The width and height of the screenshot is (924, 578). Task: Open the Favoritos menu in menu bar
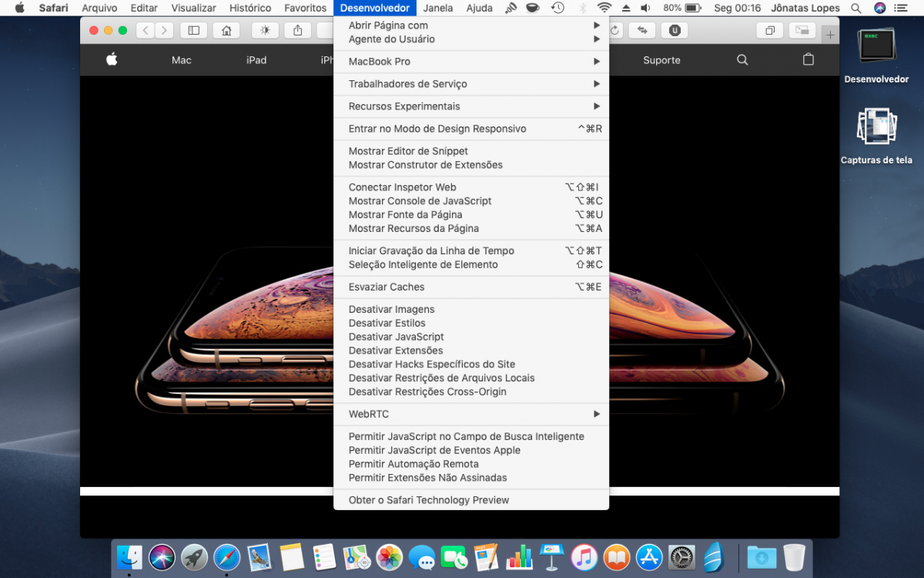[x=305, y=8]
